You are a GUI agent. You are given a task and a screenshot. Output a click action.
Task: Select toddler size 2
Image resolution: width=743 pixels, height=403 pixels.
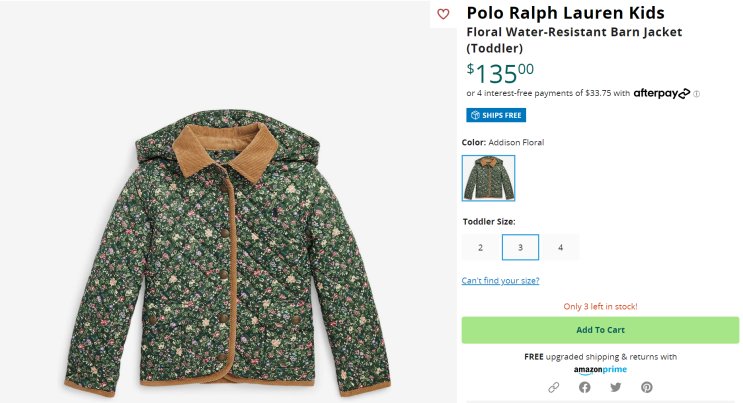pyautogui.click(x=480, y=247)
